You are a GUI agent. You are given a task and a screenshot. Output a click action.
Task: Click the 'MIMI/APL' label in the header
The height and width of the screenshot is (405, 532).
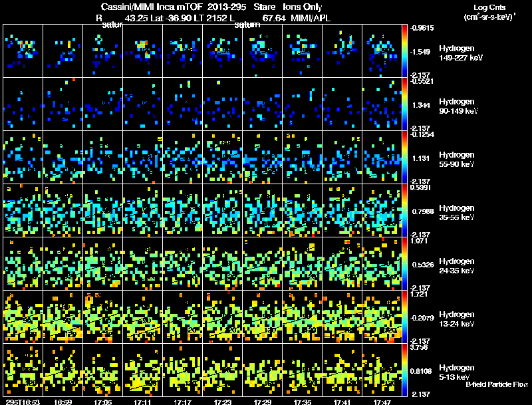coord(311,19)
